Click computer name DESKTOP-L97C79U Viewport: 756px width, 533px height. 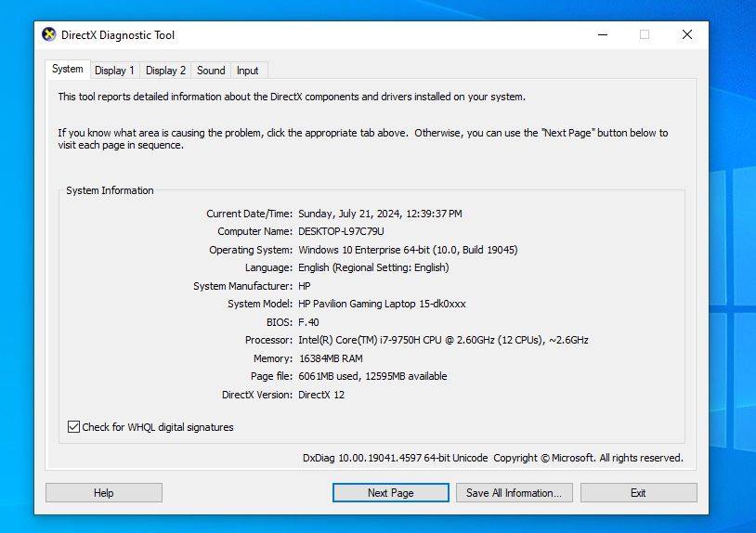tap(342, 231)
